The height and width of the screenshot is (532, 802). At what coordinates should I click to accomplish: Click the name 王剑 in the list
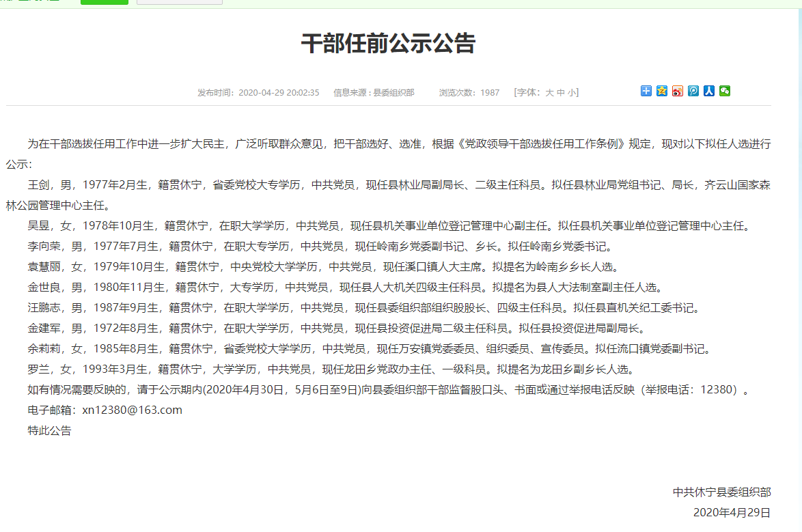38,184
